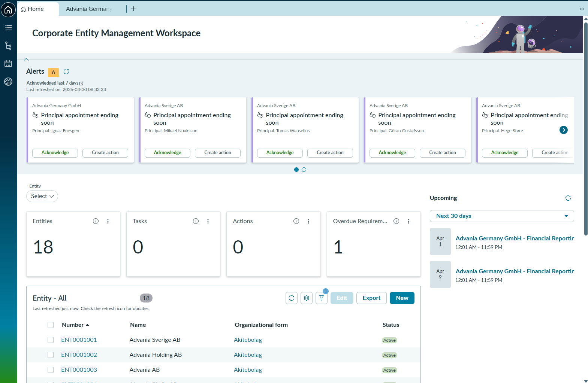Show info for Overdue Requirements card
This screenshot has height=383, width=588.
[x=396, y=221]
